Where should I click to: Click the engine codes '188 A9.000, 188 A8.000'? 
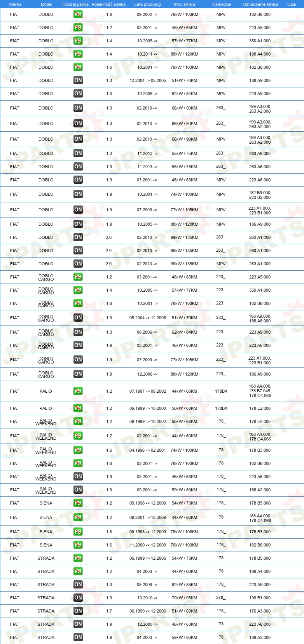click(260, 319)
